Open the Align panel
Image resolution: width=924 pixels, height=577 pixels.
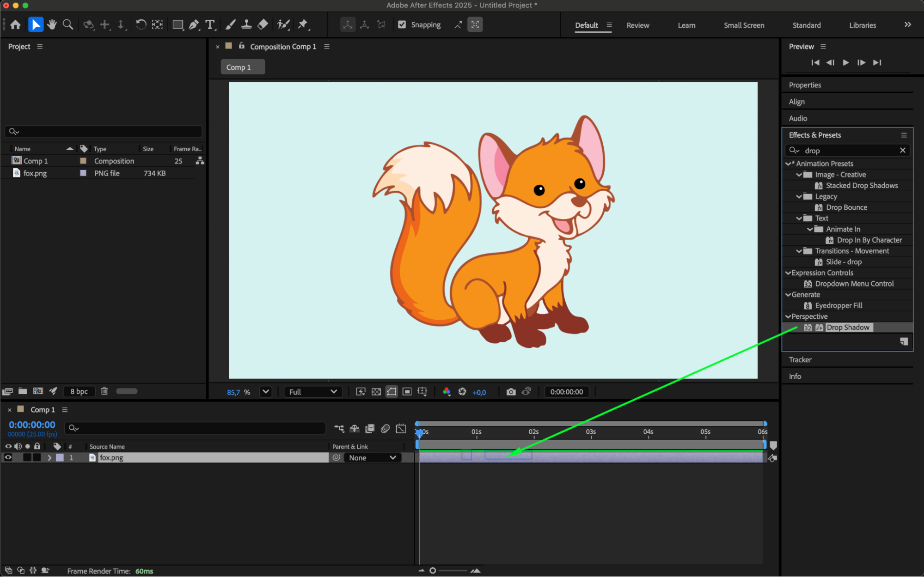(x=796, y=102)
